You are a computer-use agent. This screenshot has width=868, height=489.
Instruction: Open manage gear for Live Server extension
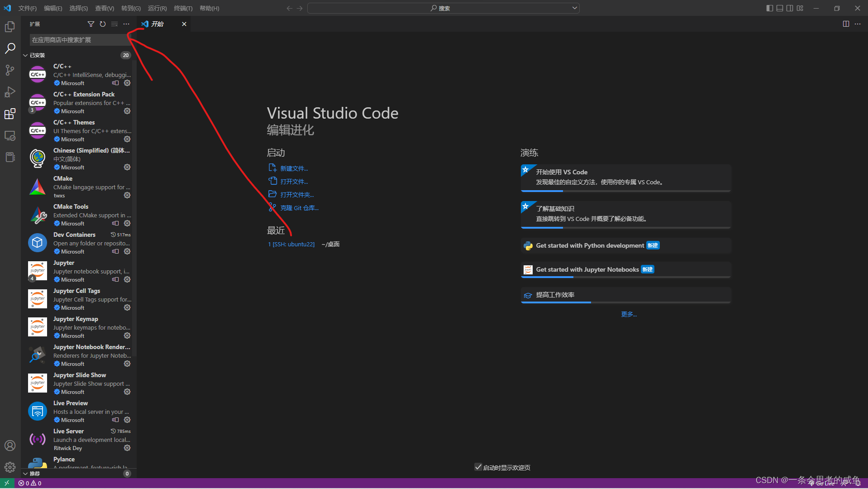127,448
